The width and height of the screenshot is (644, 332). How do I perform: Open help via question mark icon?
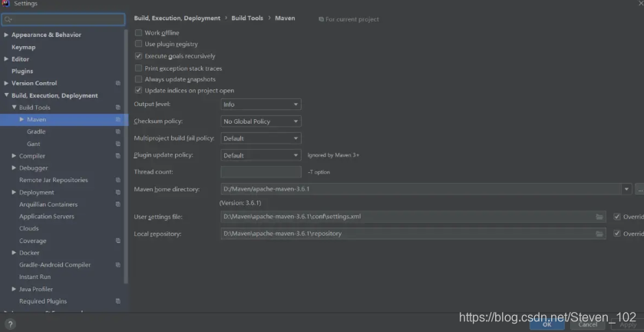(x=11, y=324)
